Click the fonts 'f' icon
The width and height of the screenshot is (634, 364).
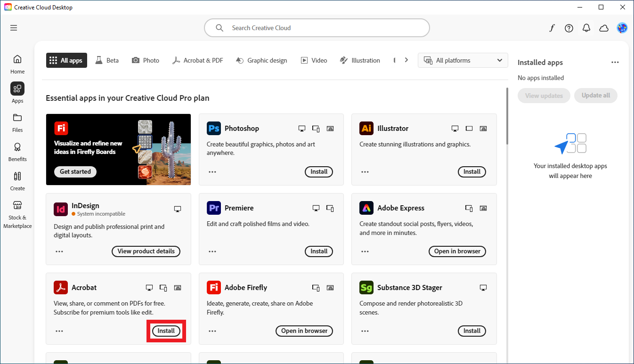(x=552, y=28)
